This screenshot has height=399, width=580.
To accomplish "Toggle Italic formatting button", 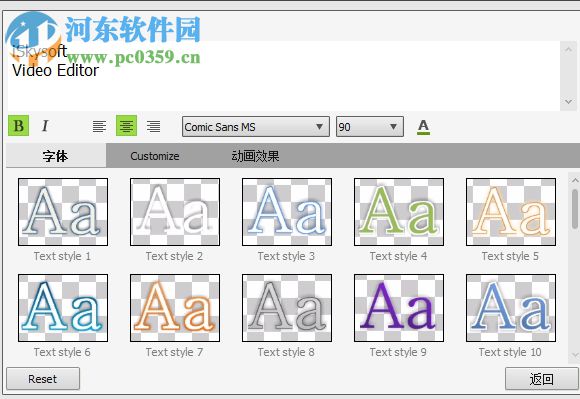I will click(45, 126).
